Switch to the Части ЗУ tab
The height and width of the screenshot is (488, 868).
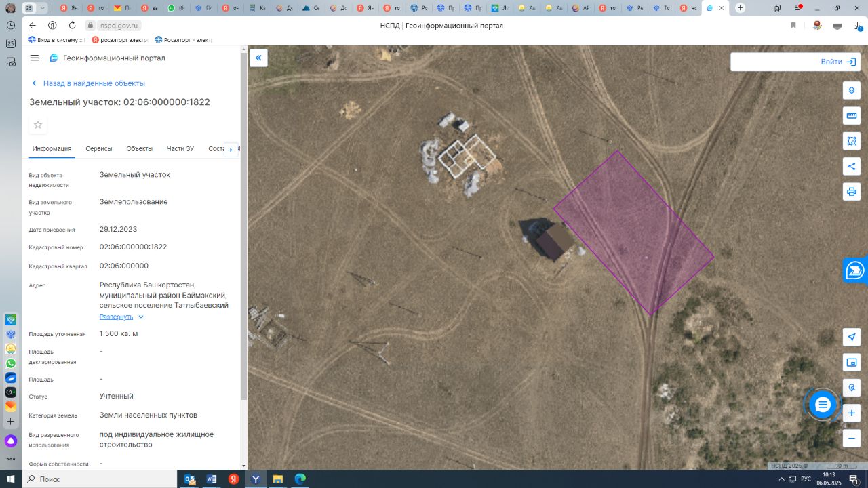coord(180,149)
